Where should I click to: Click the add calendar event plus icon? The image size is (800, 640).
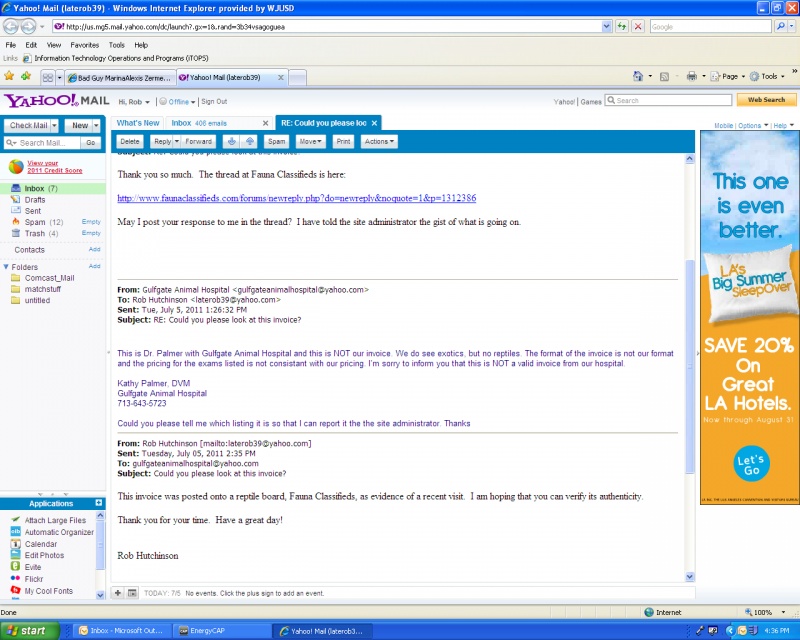coord(118,593)
